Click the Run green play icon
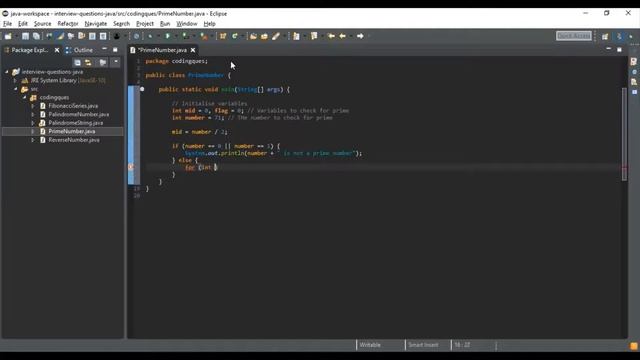Image resolution: width=640 pixels, height=360 pixels. (x=167, y=36)
